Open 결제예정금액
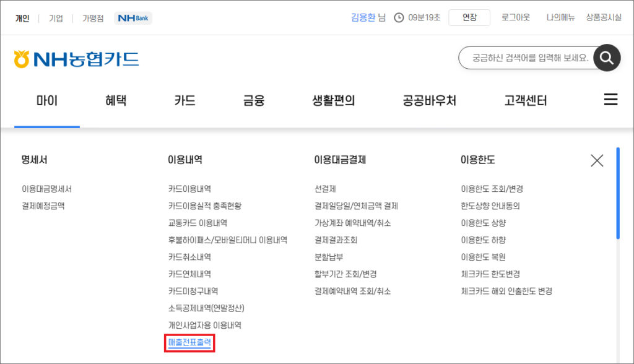Viewport: 634px width, 364px height. click(x=43, y=206)
